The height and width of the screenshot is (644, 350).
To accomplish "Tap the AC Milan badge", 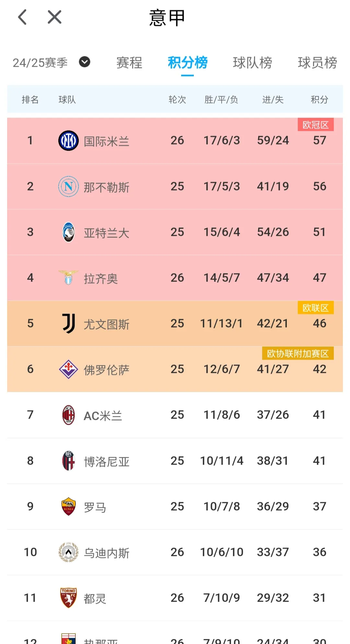I will 68,415.
